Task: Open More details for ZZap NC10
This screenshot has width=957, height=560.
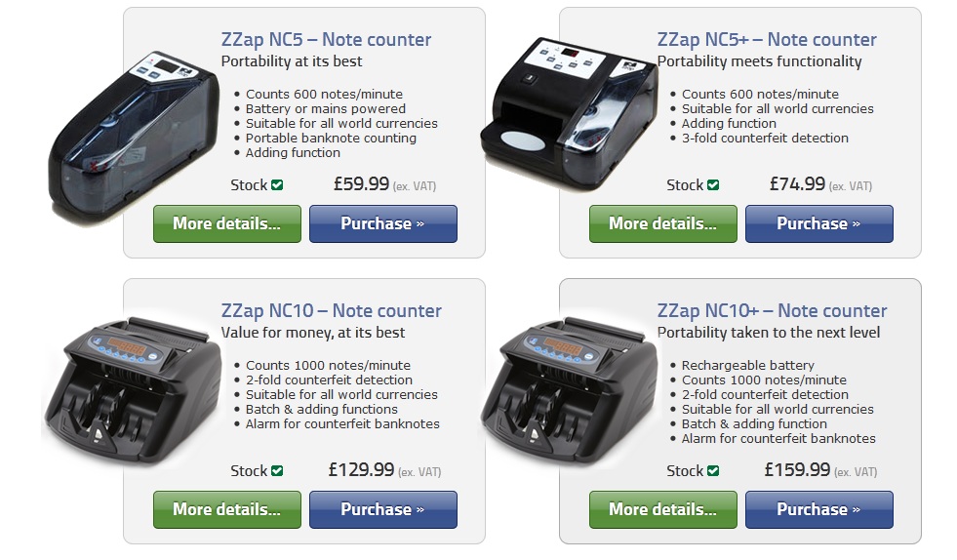Action: (x=227, y=509)
